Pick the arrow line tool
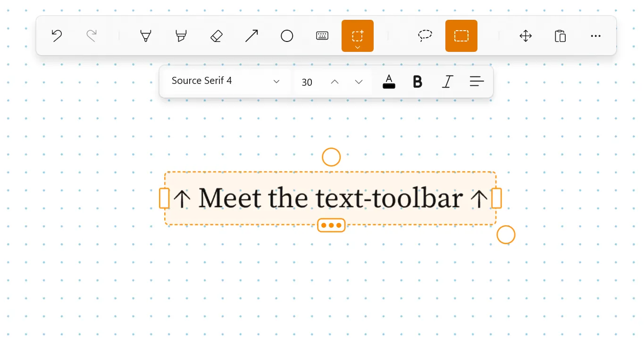644x346 pixels. 251,36
